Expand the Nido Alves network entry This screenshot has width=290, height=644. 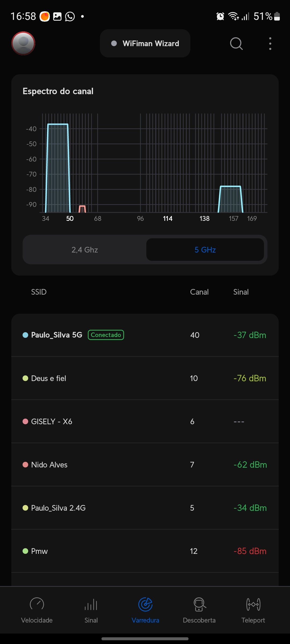coord(145,465)
